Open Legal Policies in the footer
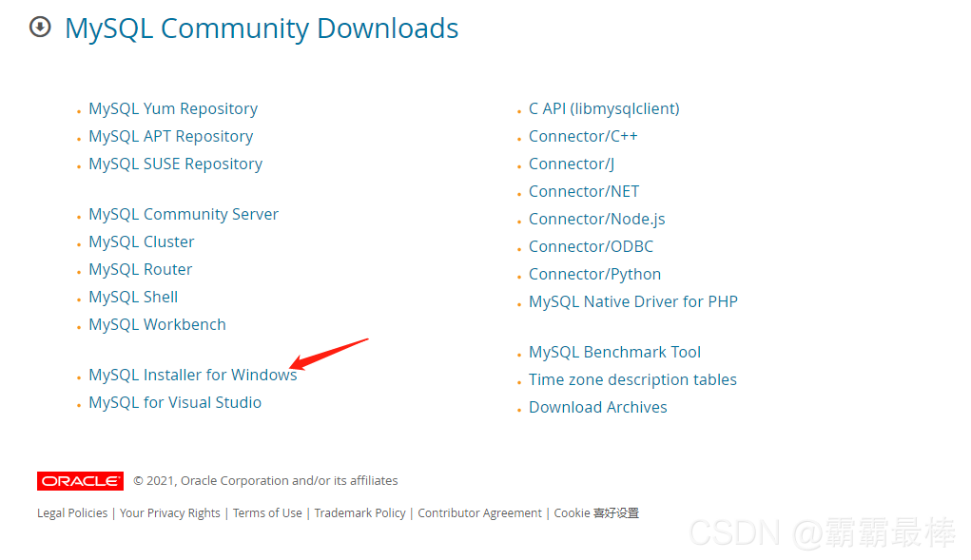 (x=72, y=513)
